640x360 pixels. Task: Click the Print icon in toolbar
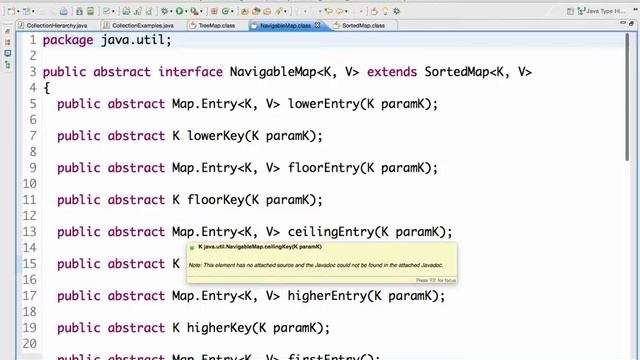click(63, 11)
